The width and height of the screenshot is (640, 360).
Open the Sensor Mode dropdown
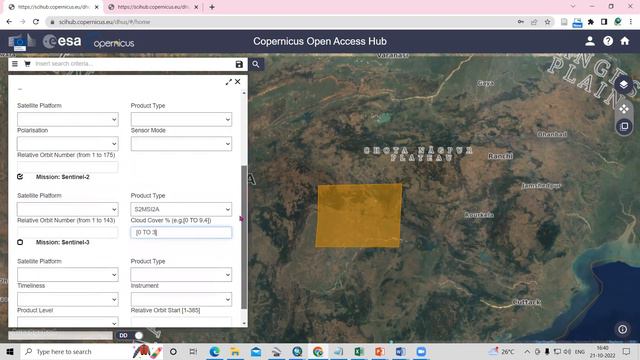click(x=181, y=144)
